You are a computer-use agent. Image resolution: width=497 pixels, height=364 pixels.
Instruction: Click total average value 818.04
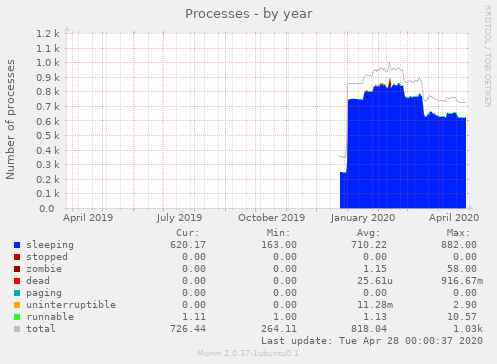tap(369, 329)
